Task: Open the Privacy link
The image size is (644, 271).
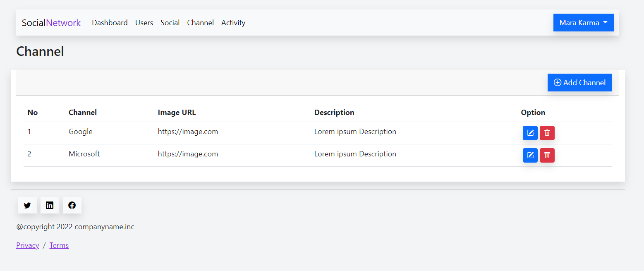Action: (x=28, y=245)
